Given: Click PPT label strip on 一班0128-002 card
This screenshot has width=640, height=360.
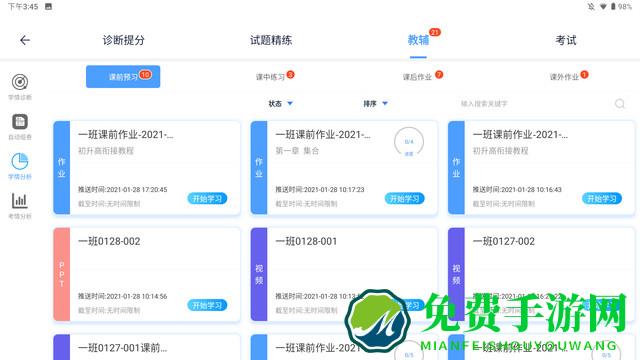Looking at the screenshot, I should point(62,274).
